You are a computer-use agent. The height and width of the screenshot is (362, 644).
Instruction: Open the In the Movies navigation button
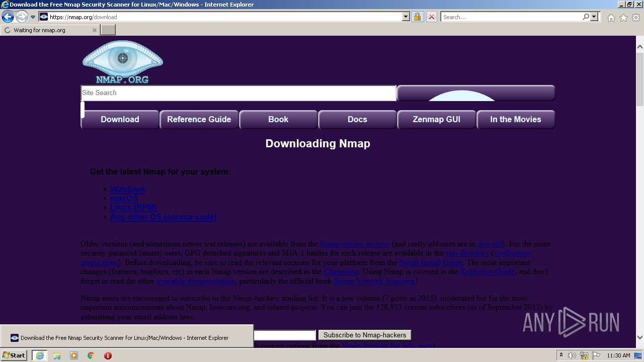click(516, 120)
